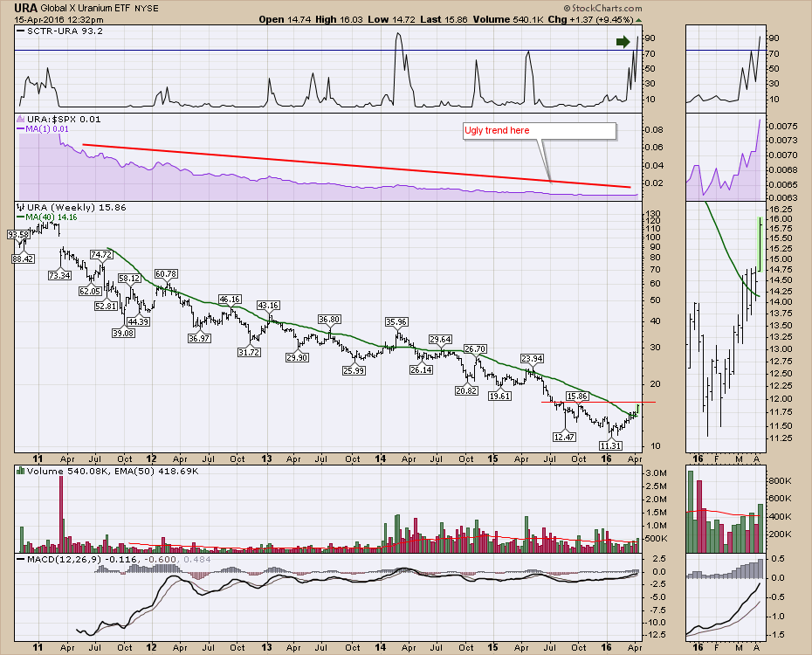Click the 20.82 price label

point(466,390)
